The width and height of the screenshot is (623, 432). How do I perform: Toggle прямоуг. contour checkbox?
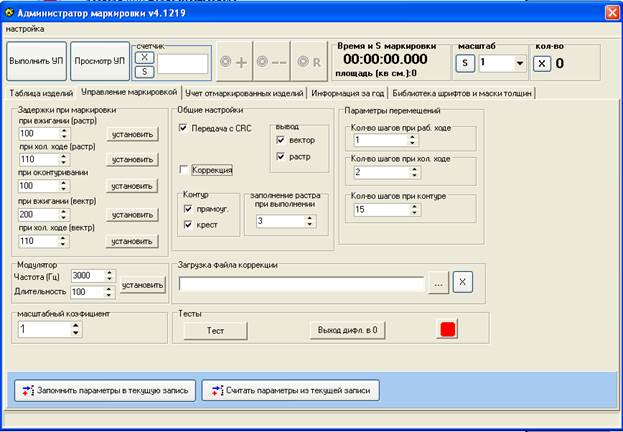coord(188,209)
